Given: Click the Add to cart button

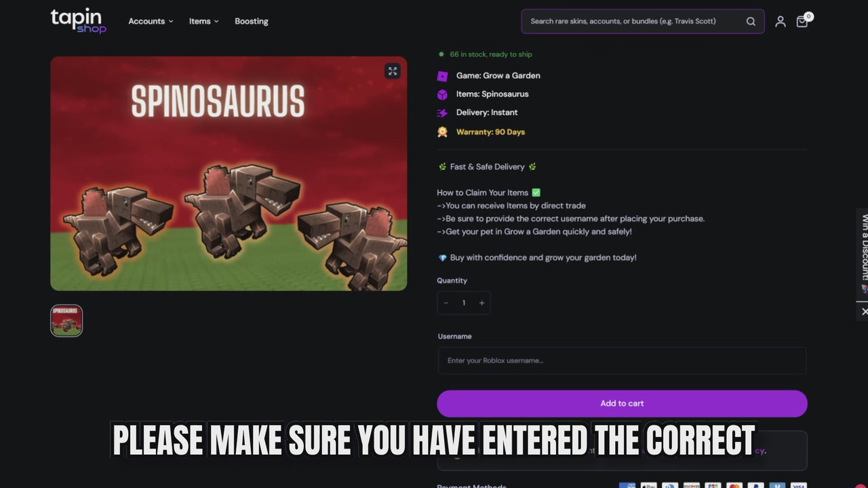Looking at the screenshot, I should [622, 403].
